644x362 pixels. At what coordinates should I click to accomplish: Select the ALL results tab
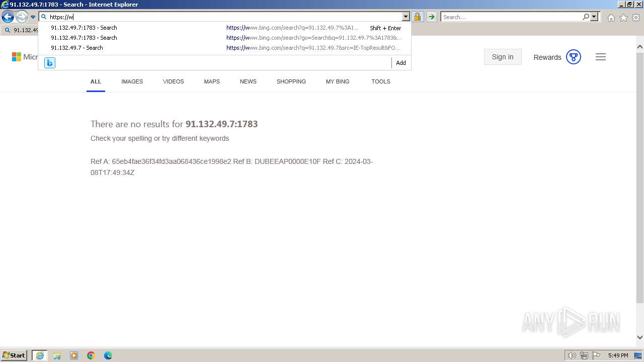[x=96, y=81]
